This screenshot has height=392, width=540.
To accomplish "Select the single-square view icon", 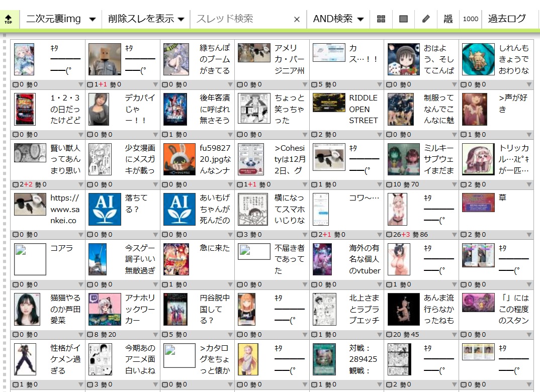I will pyautogui.click(x=403, y=19).
